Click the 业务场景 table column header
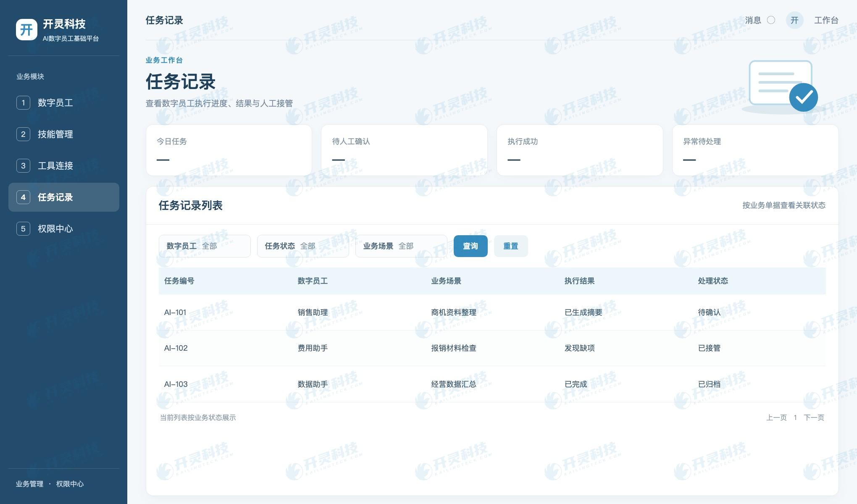 [446, 281]
